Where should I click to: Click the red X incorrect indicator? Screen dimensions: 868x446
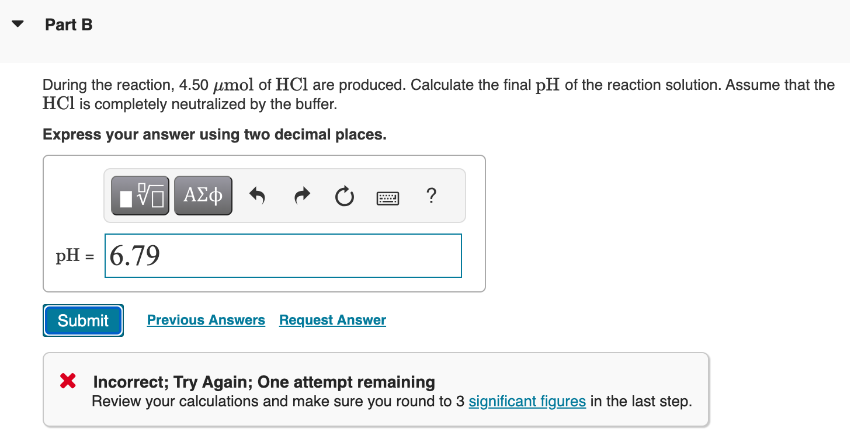pos(67,381)
